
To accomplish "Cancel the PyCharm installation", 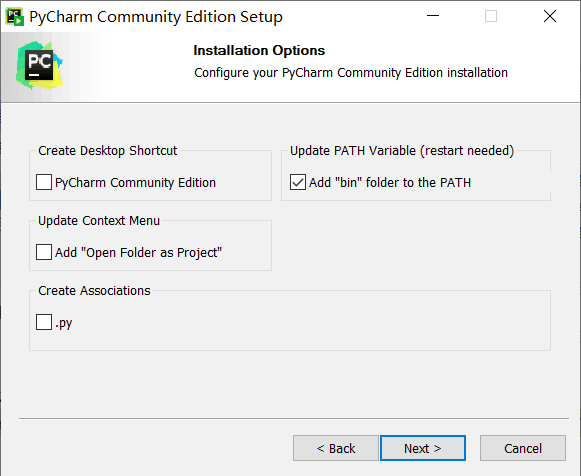I will coord(523,448).
